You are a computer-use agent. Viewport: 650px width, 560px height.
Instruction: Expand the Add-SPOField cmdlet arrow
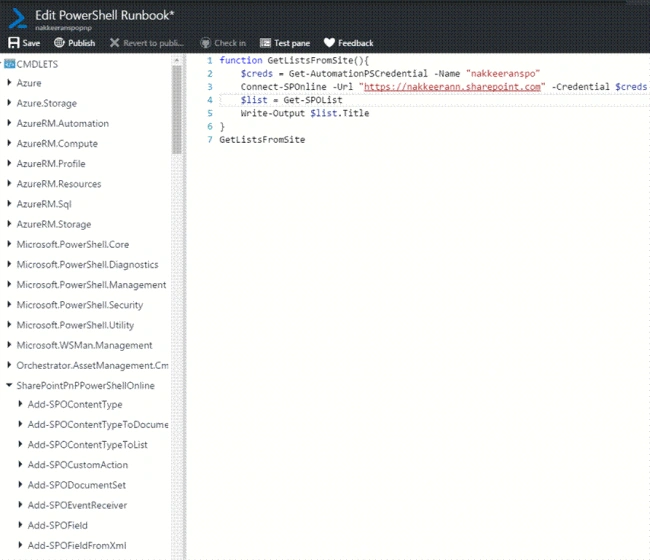click(x=20, y=525)
